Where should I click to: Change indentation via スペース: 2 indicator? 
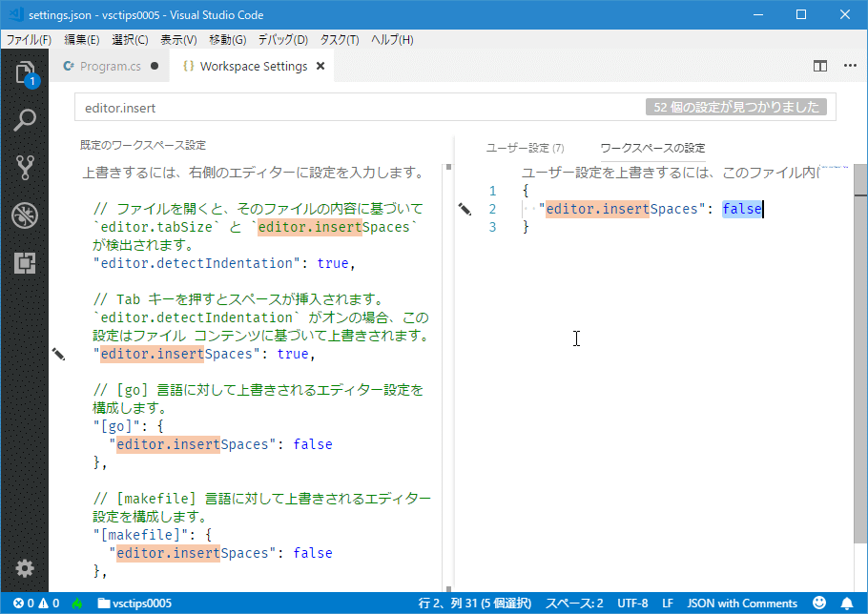tap(574, 604)
